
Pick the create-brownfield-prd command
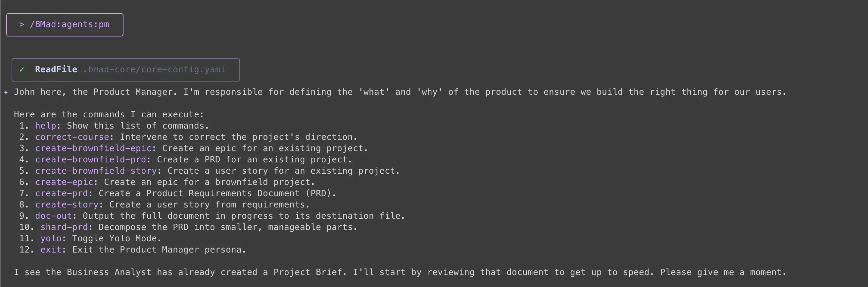coord(91,159)
